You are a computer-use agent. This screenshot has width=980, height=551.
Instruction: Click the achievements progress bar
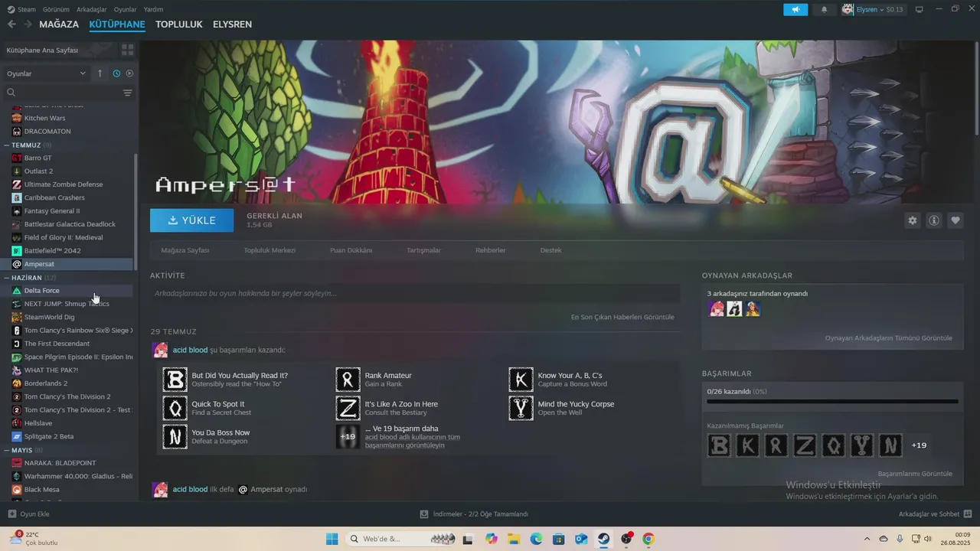point(832,401)
